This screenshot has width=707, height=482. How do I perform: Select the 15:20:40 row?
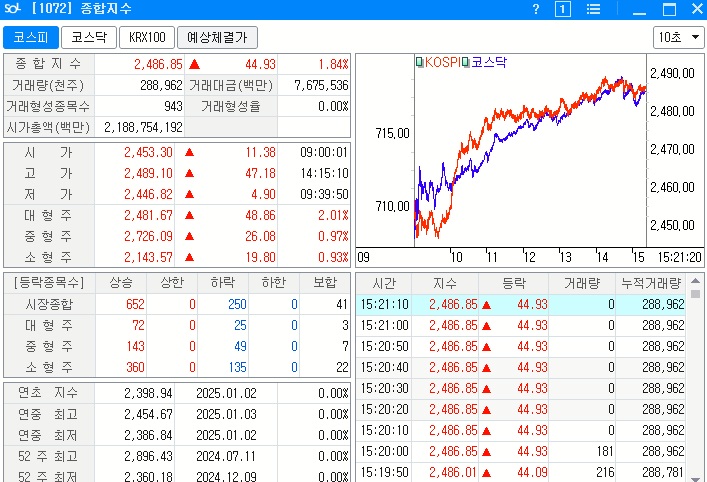521,367
